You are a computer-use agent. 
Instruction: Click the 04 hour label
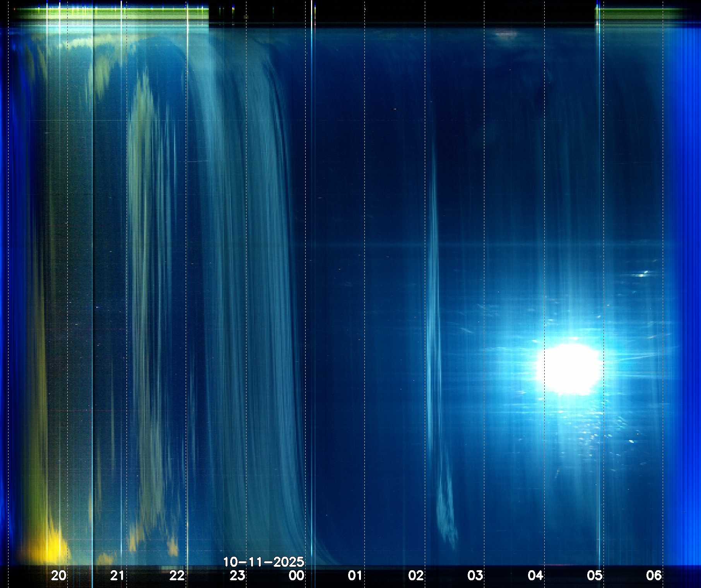point(535,576)
